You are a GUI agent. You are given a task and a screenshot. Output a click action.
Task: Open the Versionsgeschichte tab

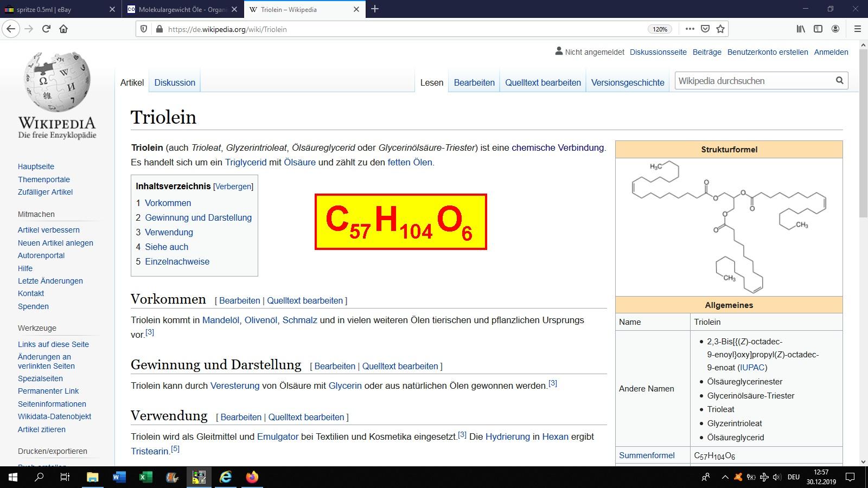click(628, 82)
